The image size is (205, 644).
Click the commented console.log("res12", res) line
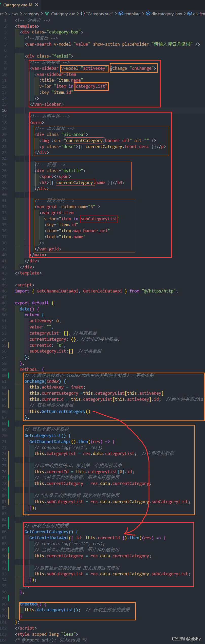pos(70,544)
